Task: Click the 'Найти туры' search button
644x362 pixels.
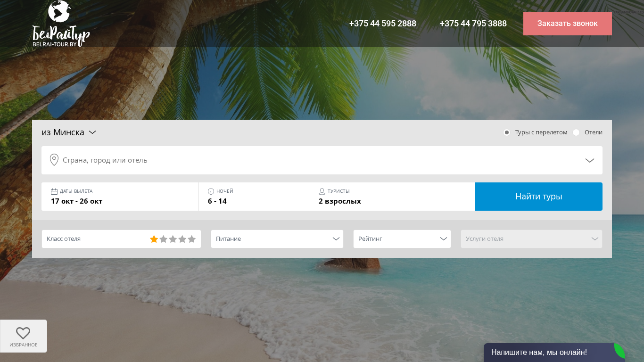Action: [539, 197]
